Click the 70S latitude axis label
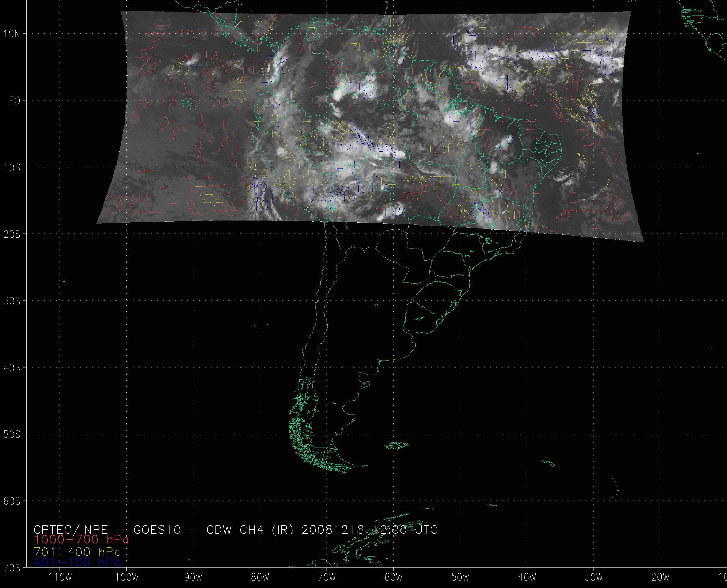This screenshot has width=727, height=588. coord(12,567)
